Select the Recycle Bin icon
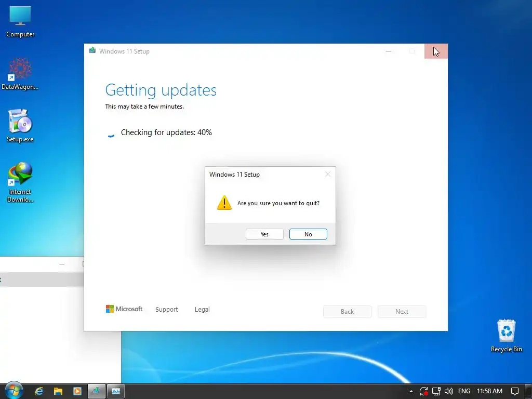The width and height of the screenshot is (532, 399). [x=506, y=336]
